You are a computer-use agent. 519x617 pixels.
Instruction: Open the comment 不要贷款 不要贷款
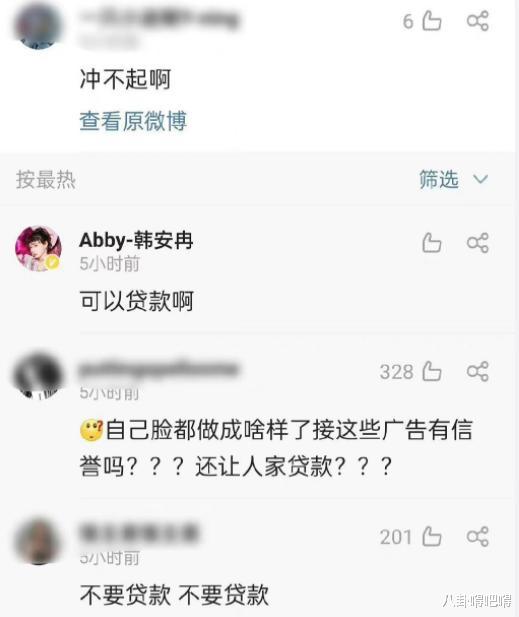(174, 595)
